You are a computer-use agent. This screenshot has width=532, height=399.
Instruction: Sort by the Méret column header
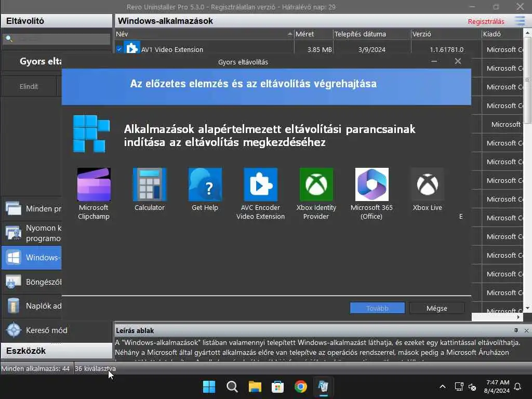point(313,34)
